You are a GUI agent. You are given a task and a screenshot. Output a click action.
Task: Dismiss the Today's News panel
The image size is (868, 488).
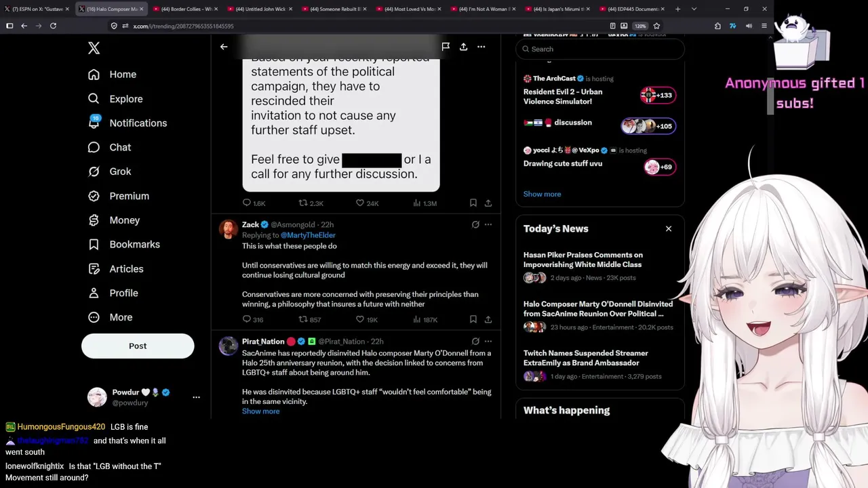pos(669,228)
